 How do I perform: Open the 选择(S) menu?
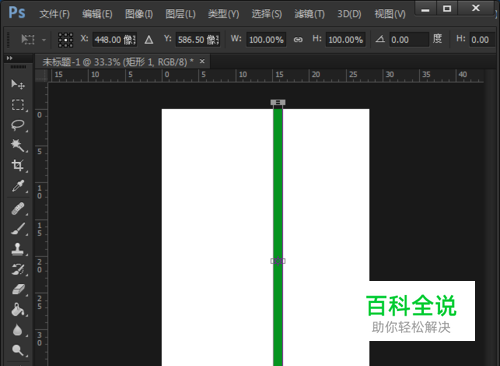pyautogui.click(x=267, y=14)
